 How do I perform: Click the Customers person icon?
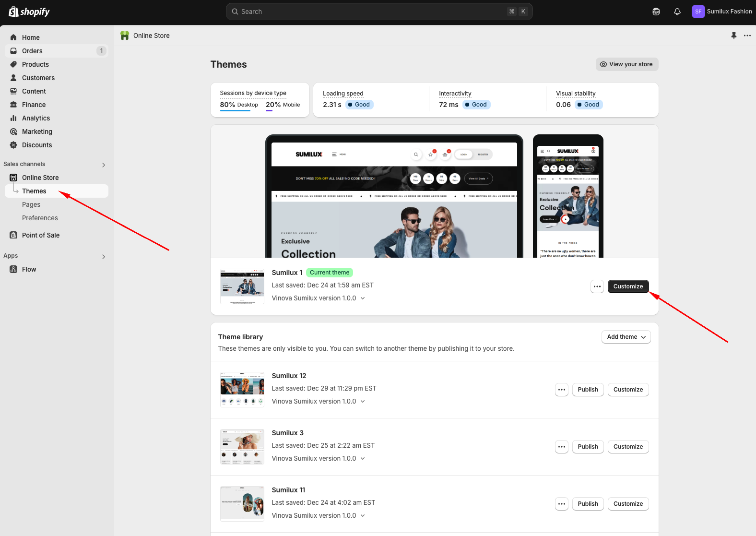[x=13, y=78]
